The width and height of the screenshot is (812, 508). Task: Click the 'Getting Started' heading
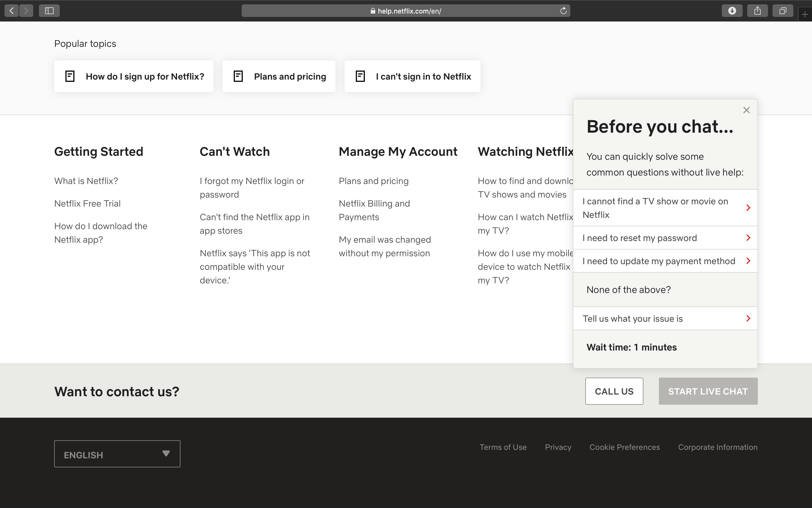(99, 152)
